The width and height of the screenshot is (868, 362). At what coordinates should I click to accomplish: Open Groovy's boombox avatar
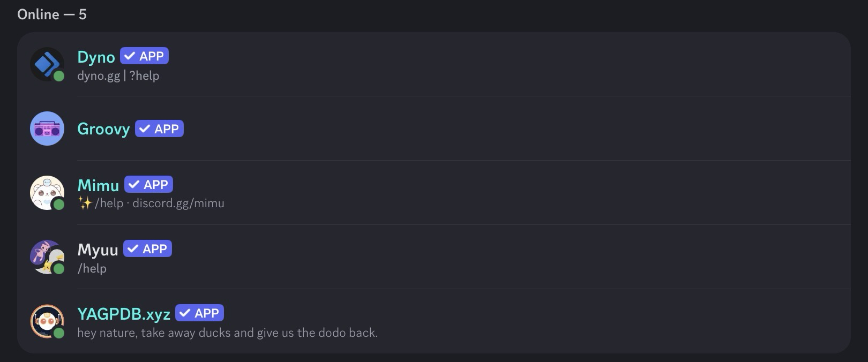click(47, 129)
